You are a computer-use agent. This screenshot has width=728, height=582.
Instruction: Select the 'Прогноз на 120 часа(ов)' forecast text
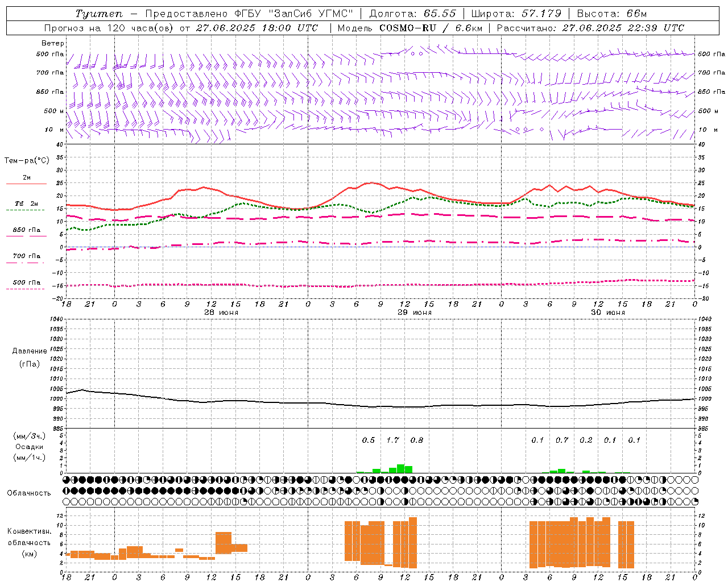[x=110, y=28]
